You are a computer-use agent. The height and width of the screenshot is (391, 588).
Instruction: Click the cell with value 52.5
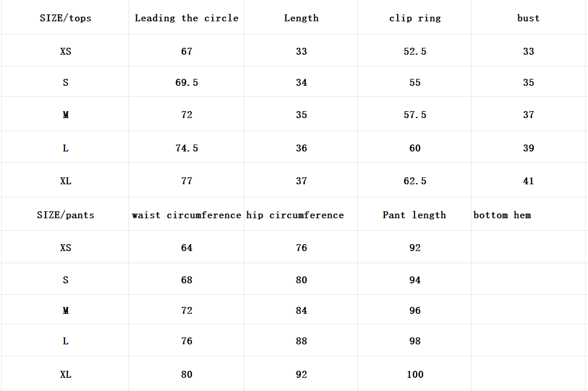tap(414, 51)
